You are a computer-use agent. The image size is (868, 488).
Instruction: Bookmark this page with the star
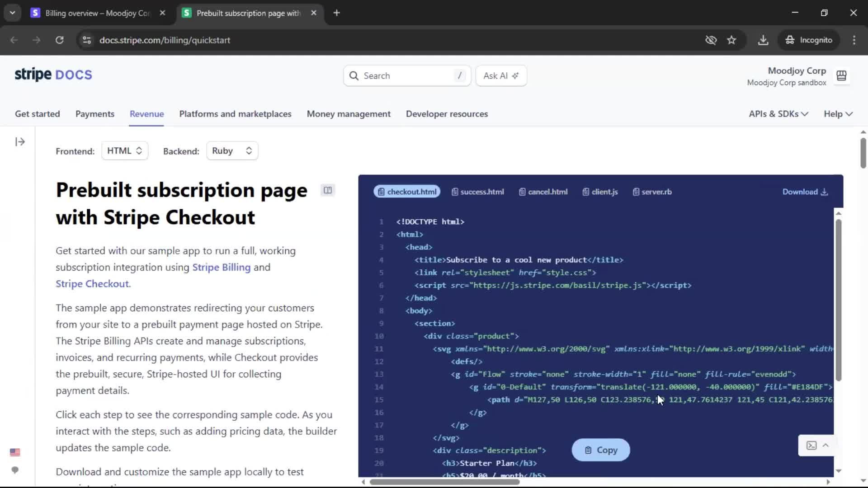(731, 40)
